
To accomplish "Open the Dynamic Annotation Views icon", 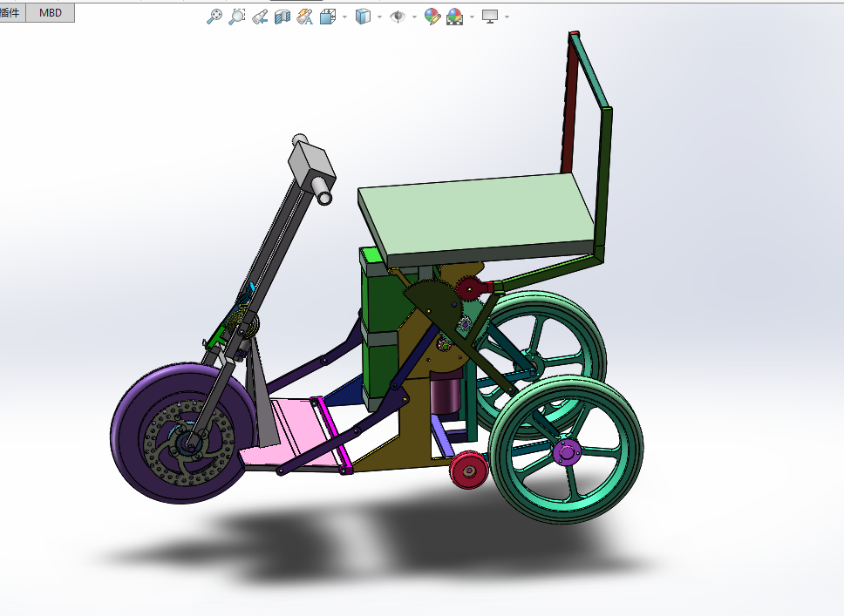I will 305,17.
